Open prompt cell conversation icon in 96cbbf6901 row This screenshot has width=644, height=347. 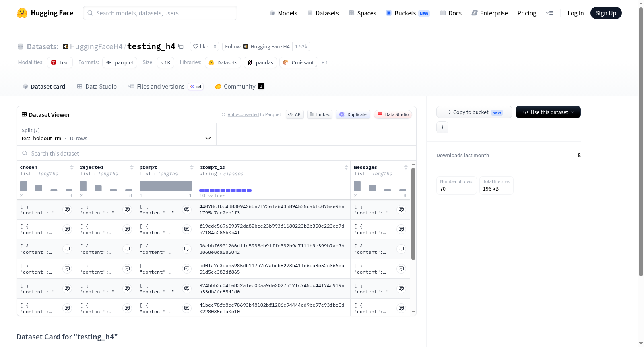point(187,249)
